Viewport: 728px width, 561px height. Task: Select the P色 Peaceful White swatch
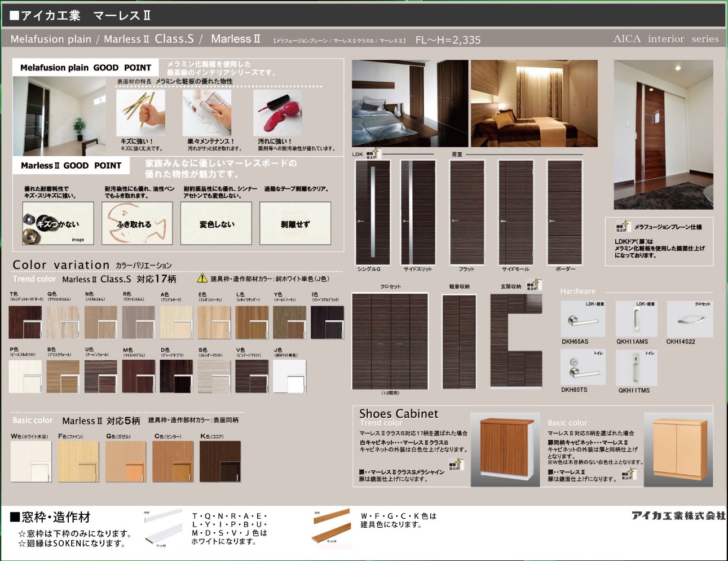pos(25,376)
